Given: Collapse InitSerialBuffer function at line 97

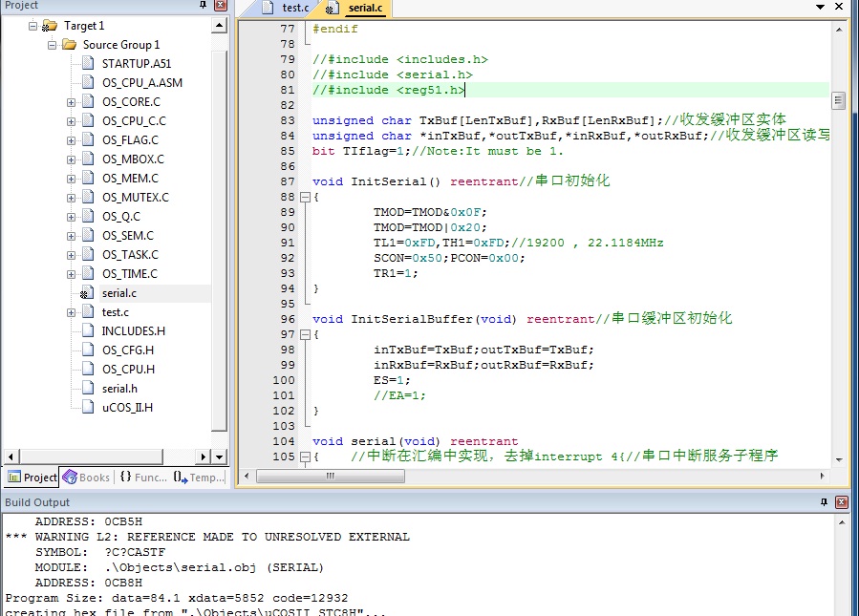Looking at the screenshot, I should pyautogui.click(x=305, y=334).
